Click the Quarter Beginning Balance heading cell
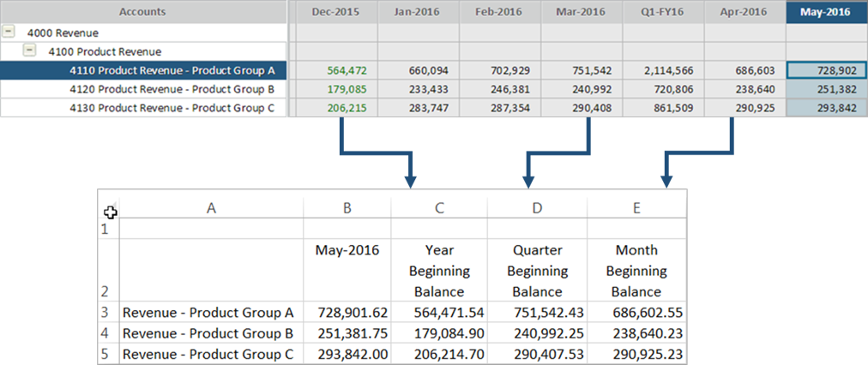 (x=538, y=271)
